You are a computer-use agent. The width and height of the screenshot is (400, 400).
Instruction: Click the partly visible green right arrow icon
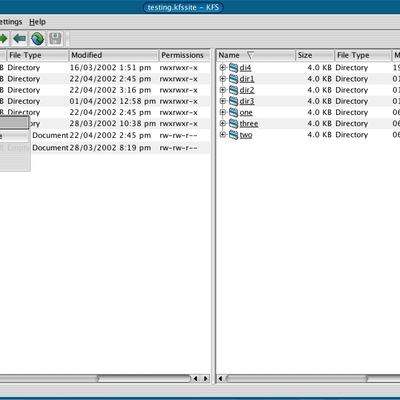click(4, 39)
